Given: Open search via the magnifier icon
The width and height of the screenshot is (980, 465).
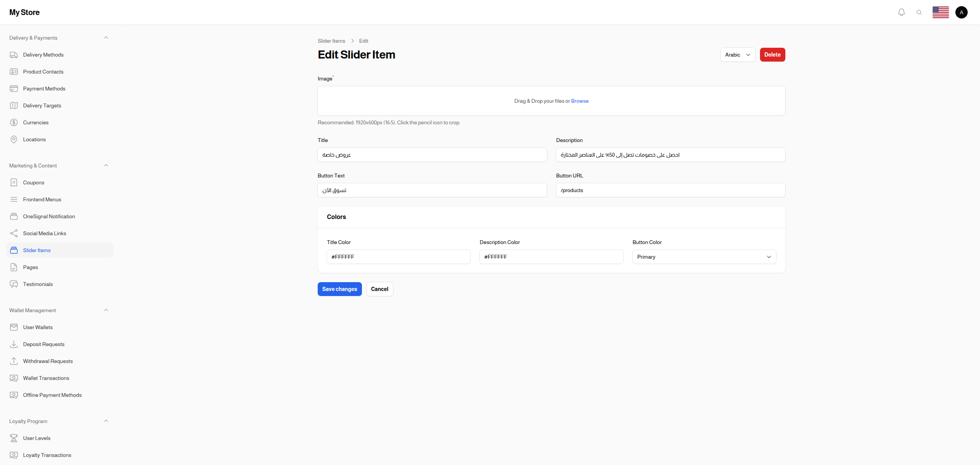Looking at the screenshot, I should click(x=919, y=12).
